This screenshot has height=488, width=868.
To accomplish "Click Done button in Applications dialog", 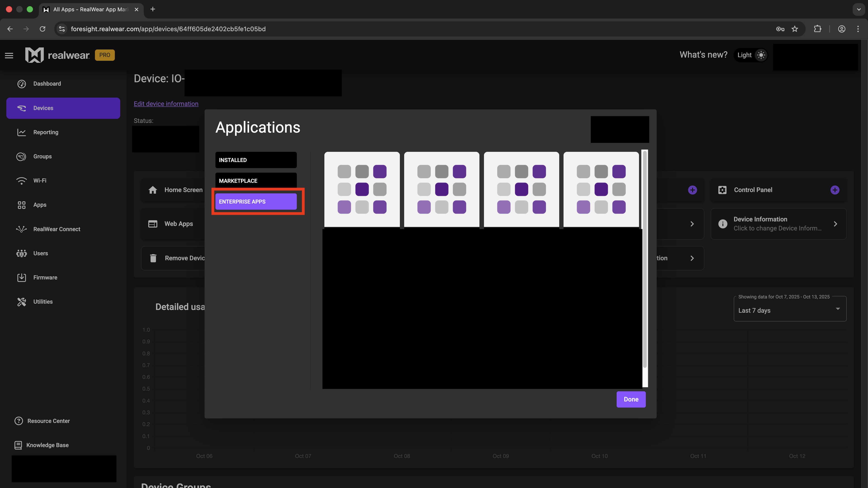I will click(631, 399).
